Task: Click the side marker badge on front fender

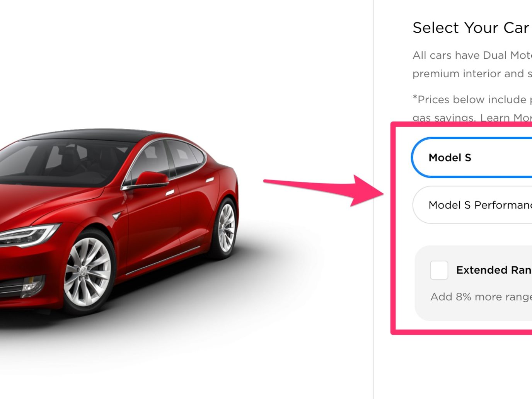Action: coord(117,215)
